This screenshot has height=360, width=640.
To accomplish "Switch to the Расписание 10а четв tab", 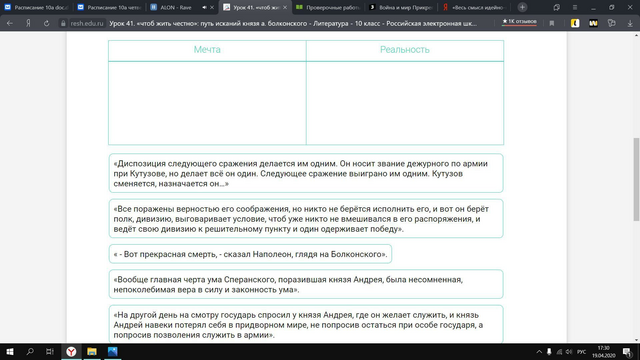I will click(x=109, y=7).
